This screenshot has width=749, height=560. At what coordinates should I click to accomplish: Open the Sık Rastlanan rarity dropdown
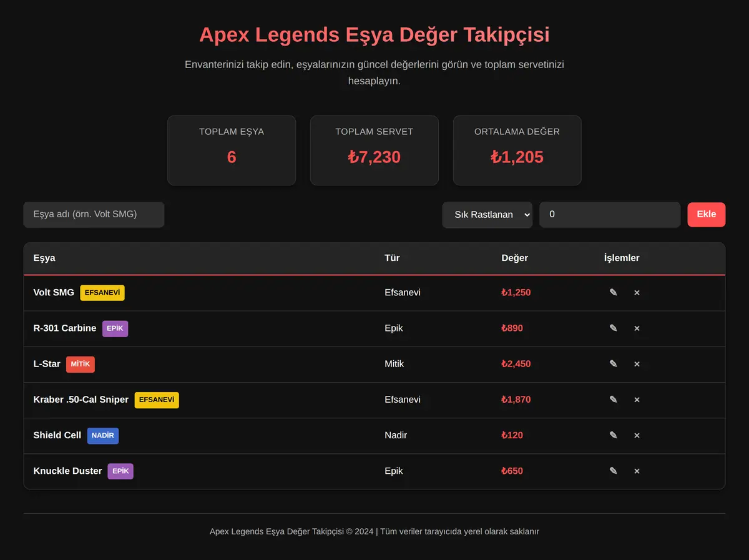[x=487, y=215]
